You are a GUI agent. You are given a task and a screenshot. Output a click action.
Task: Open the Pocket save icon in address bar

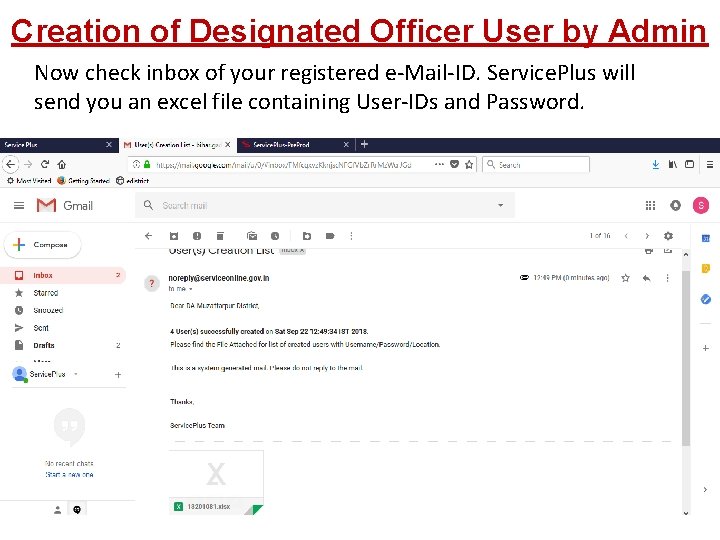(x=454, y=164)
